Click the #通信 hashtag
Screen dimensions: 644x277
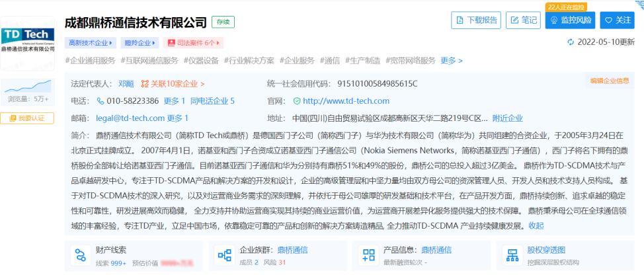[330, 61]
